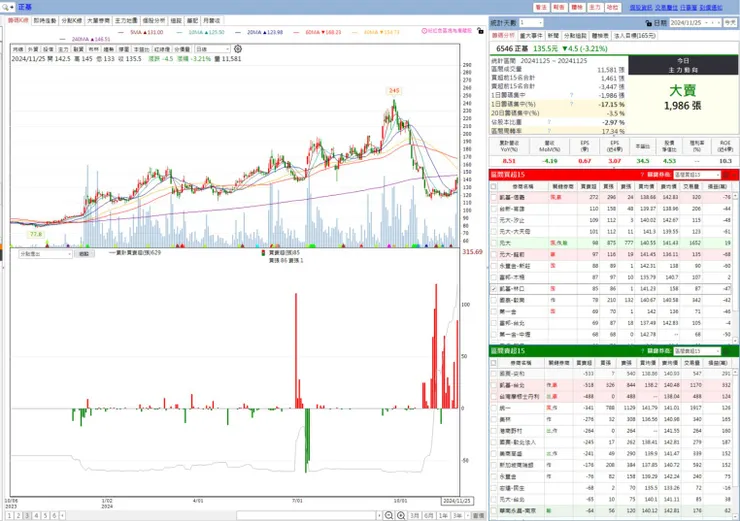Click the 今天 button
Screen dimensions: 740x521
730,23
